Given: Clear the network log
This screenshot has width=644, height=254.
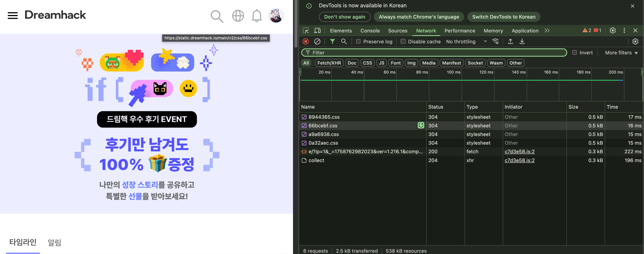Looking at the screenshot, I should pyautogui.click(x=317, y=41).
